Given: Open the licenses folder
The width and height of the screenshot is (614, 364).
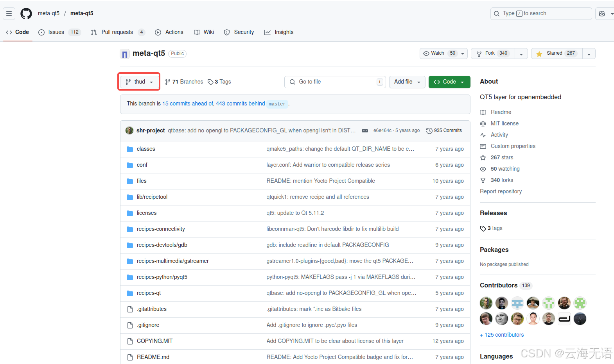Looking at the screenshot, I should tap(147, 213).
